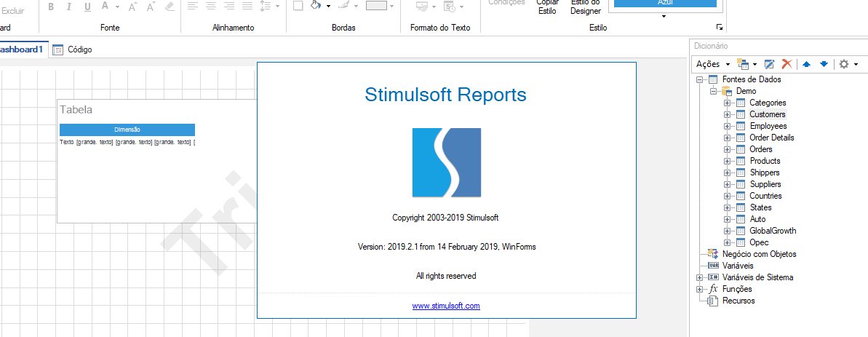
Task: Justify text in Alinhamento group
Action: tap(247, 6)
